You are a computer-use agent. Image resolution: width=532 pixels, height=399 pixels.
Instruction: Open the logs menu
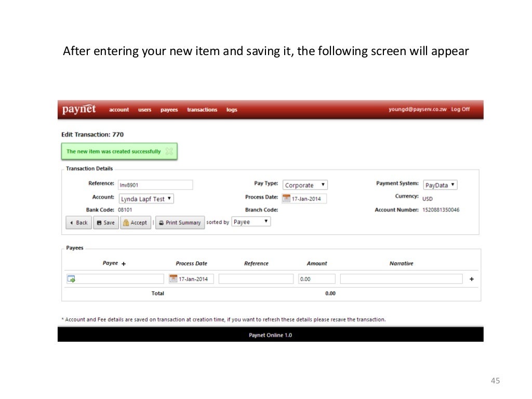click(232, 110)
